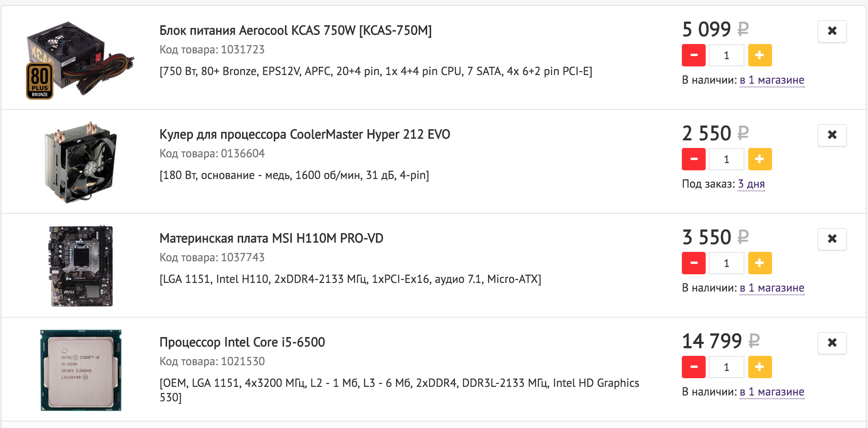Remove CoolerMaster Hyper 212 EVO from cart
Image resolution: width=868 pixels, height=428 pixels.
click(832, 135)
